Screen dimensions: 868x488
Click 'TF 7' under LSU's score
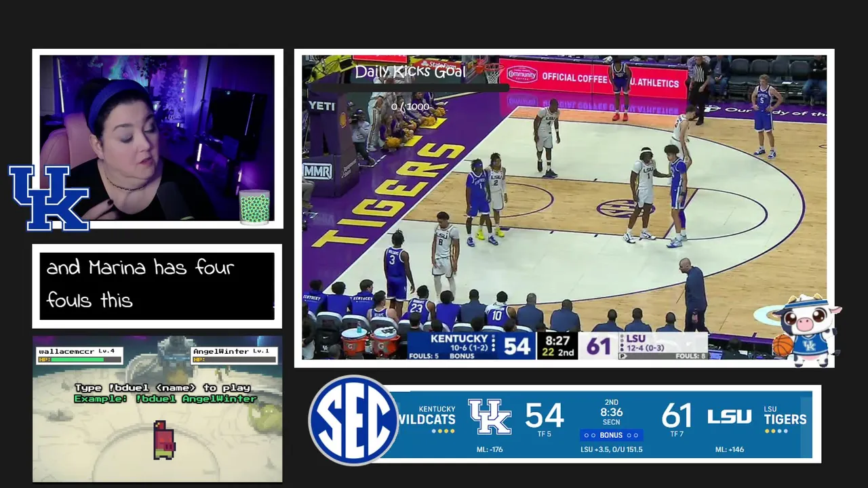677,434
